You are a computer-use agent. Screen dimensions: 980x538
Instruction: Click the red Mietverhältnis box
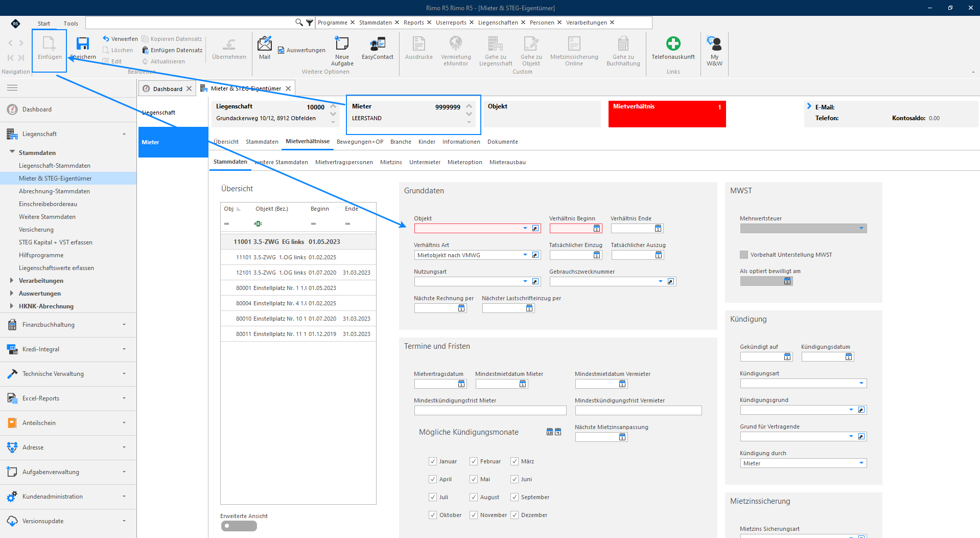click(667, 114)
